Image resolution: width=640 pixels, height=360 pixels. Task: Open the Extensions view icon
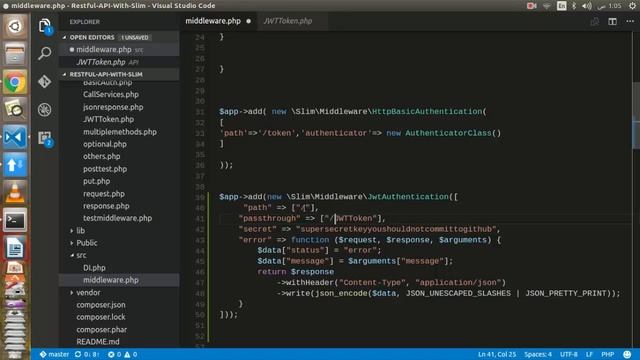(45, 138)
